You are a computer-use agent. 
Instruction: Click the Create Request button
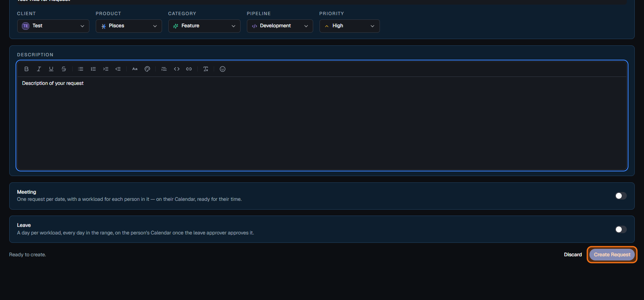coord(612,255)
